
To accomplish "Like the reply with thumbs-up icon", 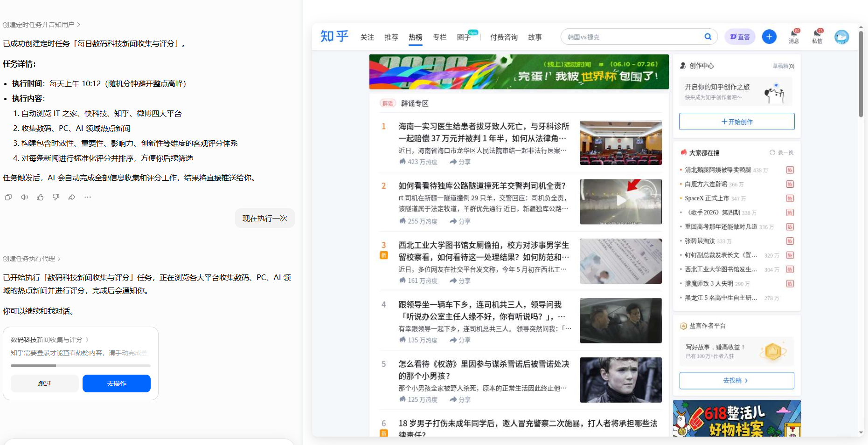I will tap(40, 197).
